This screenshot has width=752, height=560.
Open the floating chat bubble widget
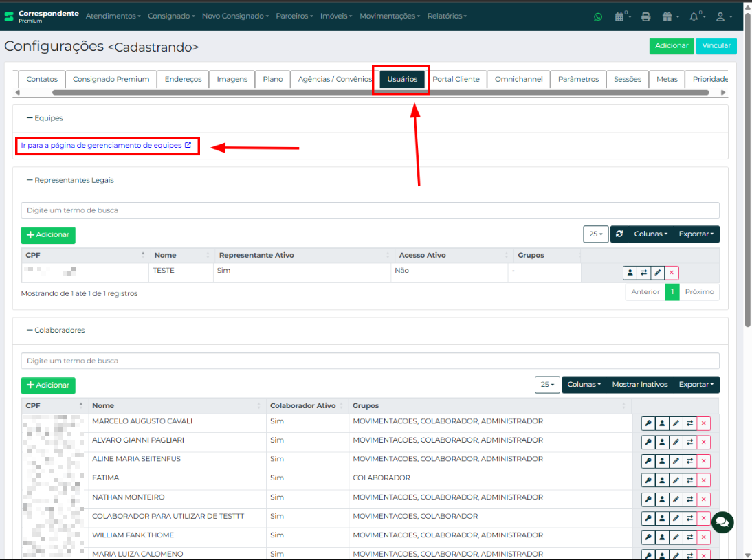coord(722,522)
